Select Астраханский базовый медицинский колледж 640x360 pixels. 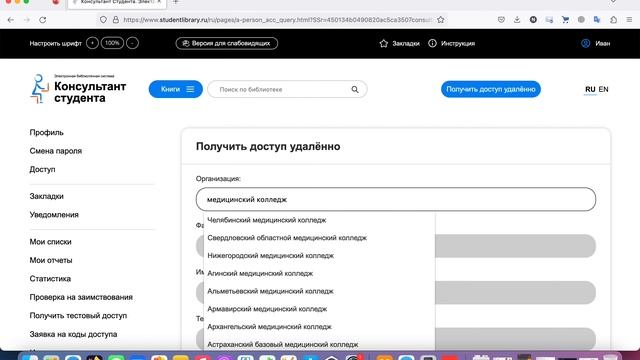click(319, 344)
